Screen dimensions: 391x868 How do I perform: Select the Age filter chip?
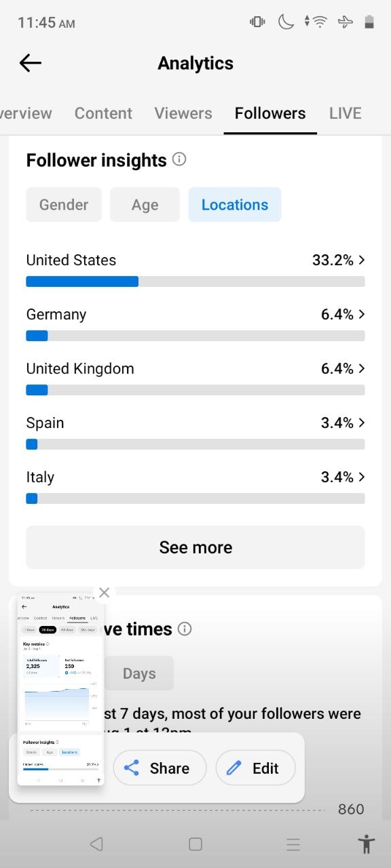145,205
